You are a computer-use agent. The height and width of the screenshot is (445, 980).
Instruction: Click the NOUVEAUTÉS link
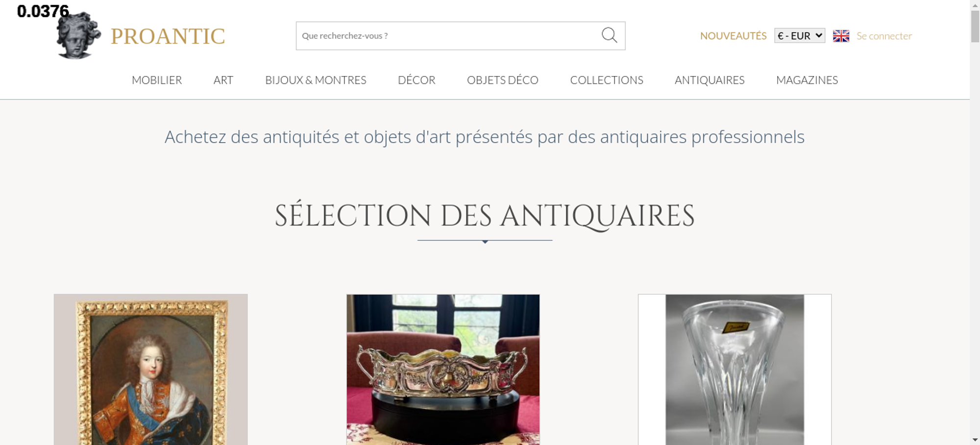733,36
